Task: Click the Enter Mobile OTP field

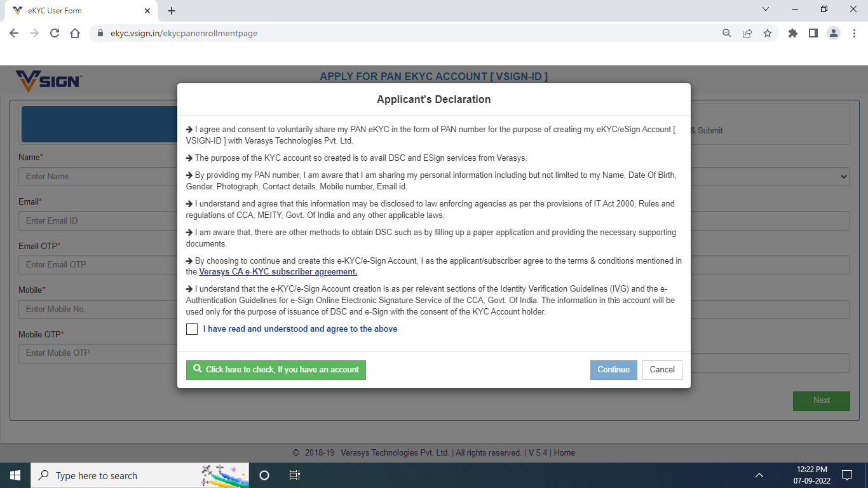Action: pos(98,353)
